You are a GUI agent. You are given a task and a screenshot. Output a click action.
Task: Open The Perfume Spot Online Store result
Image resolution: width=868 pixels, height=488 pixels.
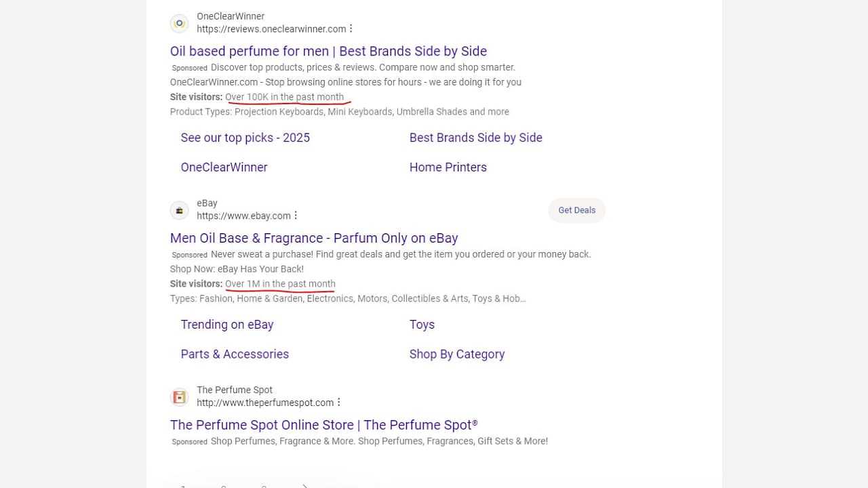point(324,425)
